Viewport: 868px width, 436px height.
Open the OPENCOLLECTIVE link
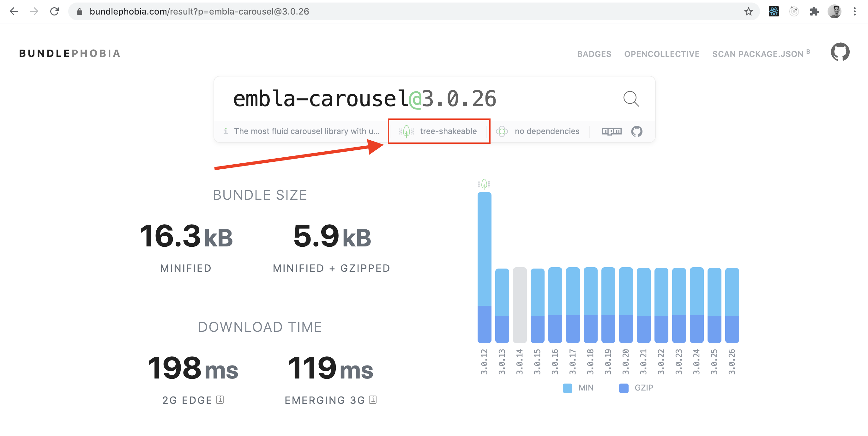[662, 54]
